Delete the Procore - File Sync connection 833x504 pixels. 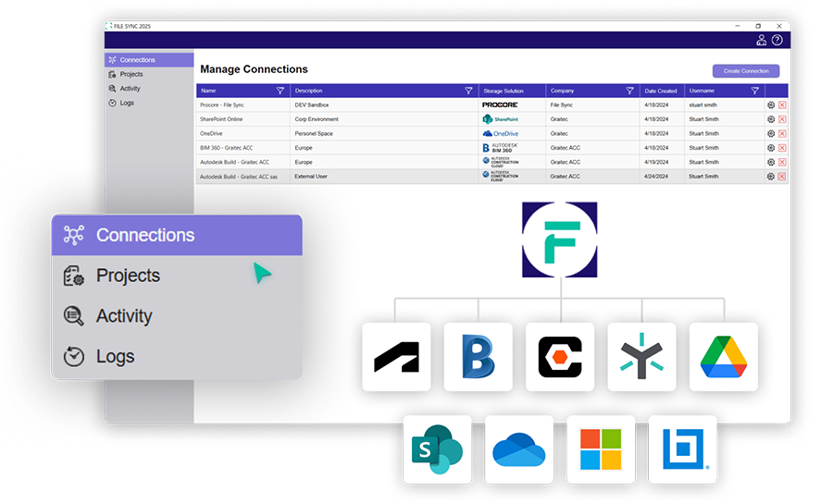point(782,105)
